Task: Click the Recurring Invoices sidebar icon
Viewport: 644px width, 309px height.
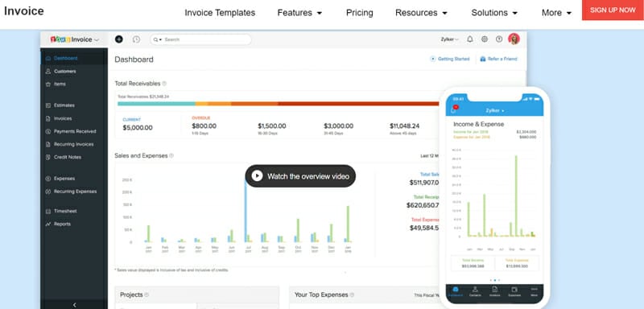Action: 48,145
